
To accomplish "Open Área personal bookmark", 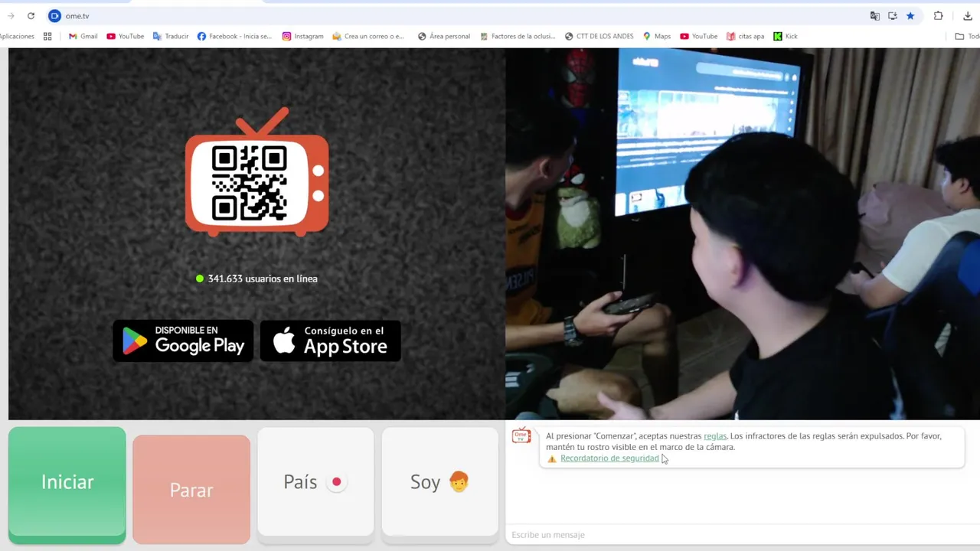I will 444,36.
